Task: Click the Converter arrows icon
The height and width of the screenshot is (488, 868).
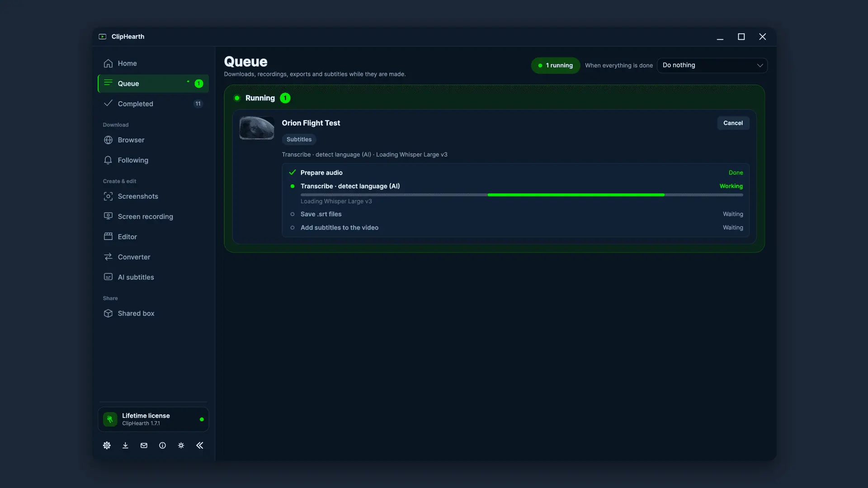Action: pos(108,257)
